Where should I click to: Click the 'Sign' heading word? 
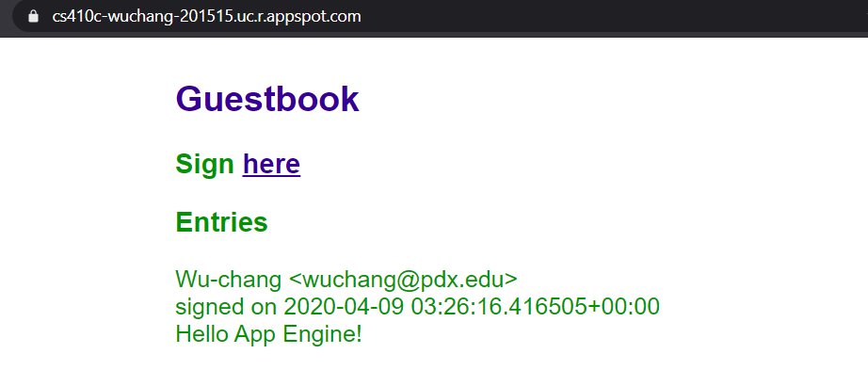click(205, 164)
